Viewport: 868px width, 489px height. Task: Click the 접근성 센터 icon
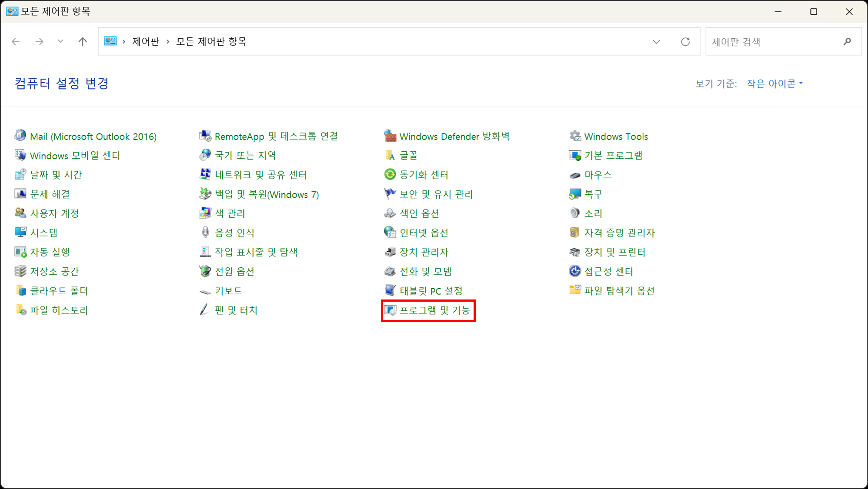574,271
